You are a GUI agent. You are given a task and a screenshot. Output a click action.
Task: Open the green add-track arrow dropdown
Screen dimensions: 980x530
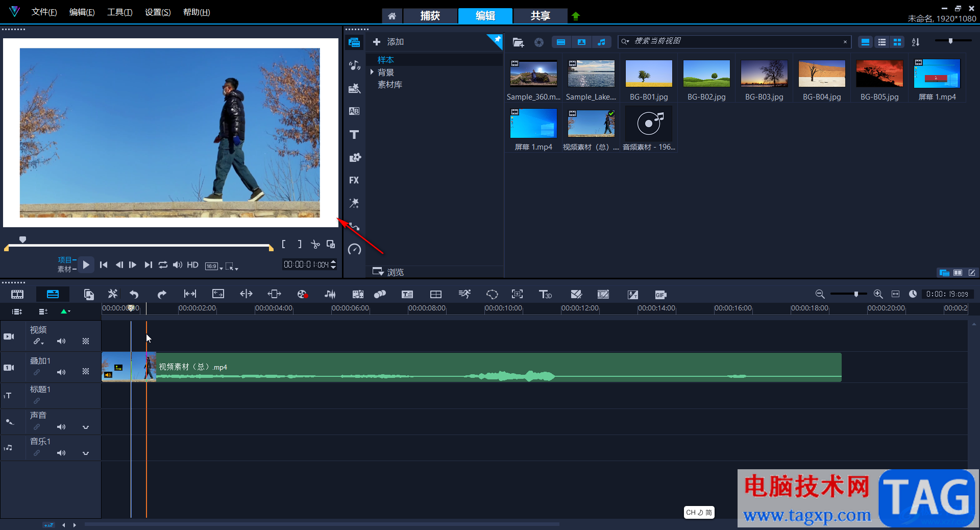[x=65, y=311]
